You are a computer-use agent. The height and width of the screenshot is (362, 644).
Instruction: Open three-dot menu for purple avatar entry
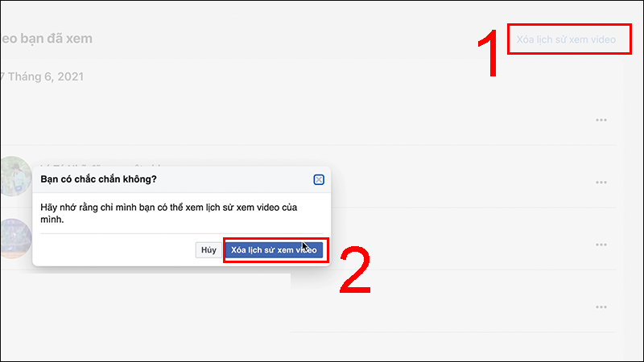(601, 245)
